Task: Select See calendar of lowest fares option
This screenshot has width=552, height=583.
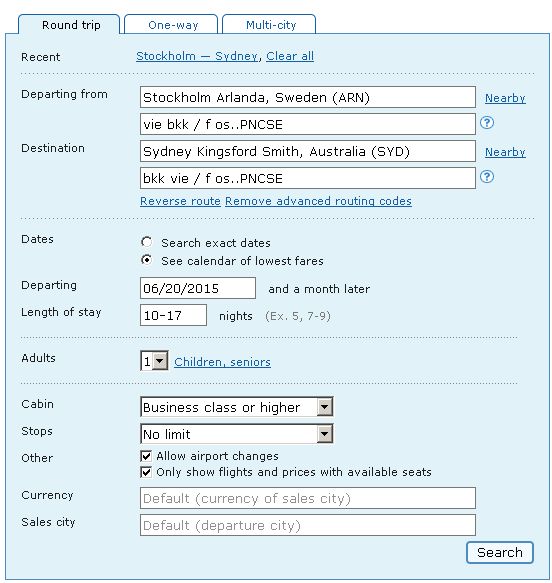Action: pyautogui.click(x=146, y=260)
